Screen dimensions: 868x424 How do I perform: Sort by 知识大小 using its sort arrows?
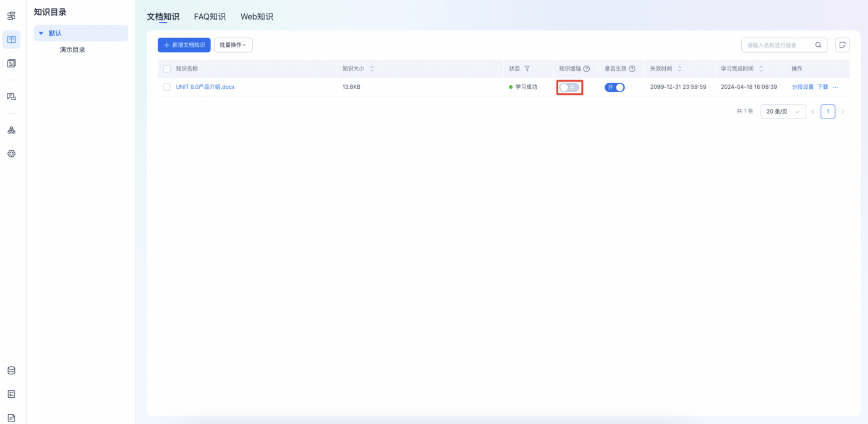tap(372, 69)
